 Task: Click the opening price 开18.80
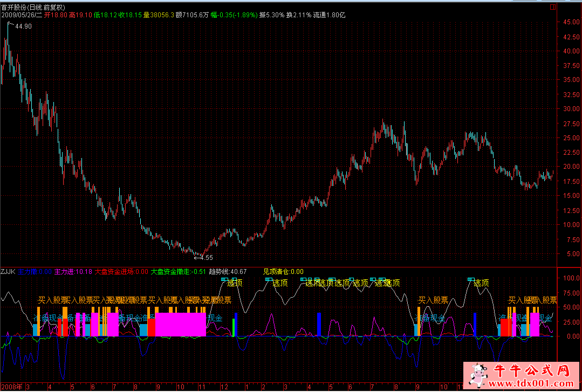click(x=56, y=15)
